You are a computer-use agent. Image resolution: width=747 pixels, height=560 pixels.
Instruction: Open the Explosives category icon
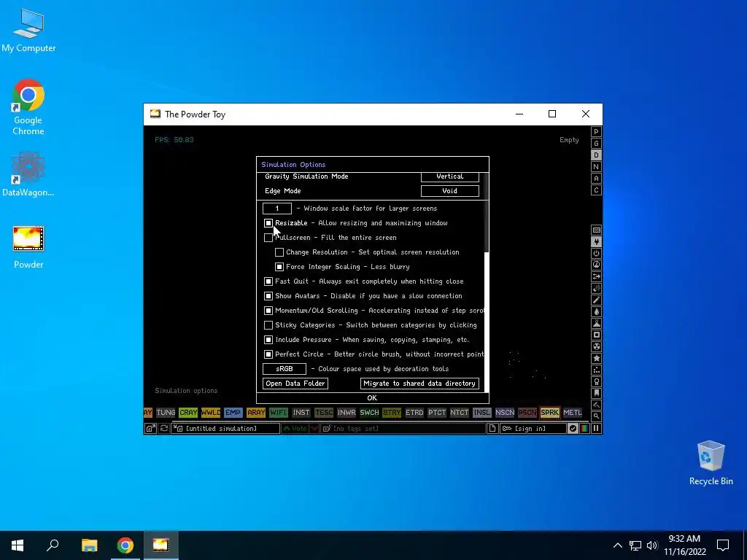point(596,288)
